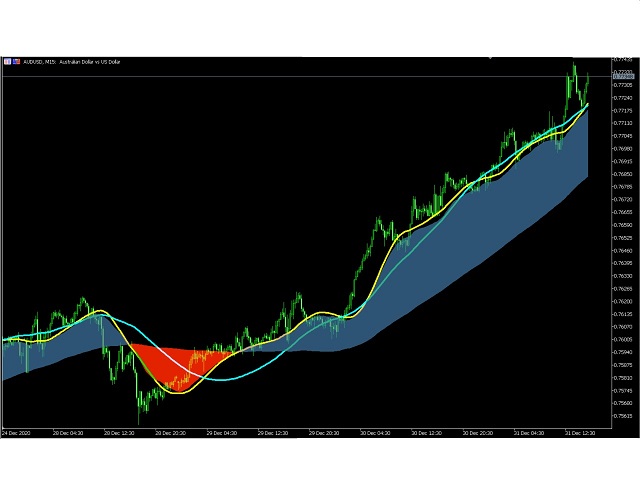
Task: Click the 0.76655 price level label
Action: point(623,212)
